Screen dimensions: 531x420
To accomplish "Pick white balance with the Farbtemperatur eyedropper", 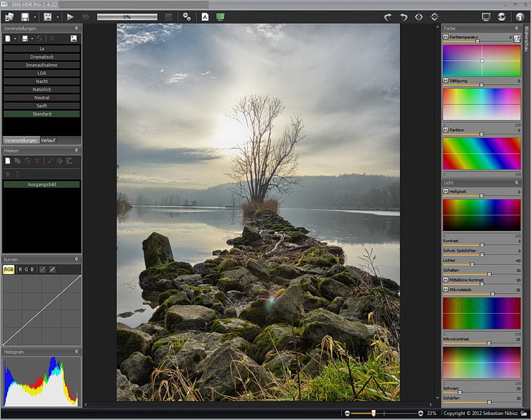I will pyautogui.click(x=517, y=39).
